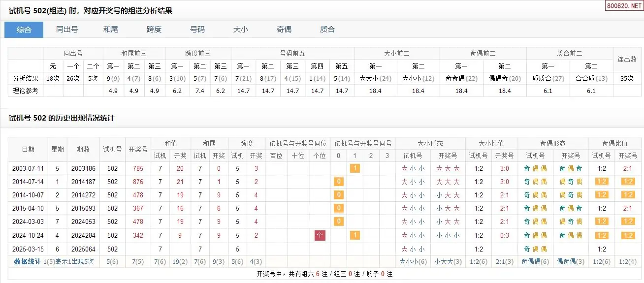Click orange 0 badge in the 2014-10-07 row

point(338,195)
